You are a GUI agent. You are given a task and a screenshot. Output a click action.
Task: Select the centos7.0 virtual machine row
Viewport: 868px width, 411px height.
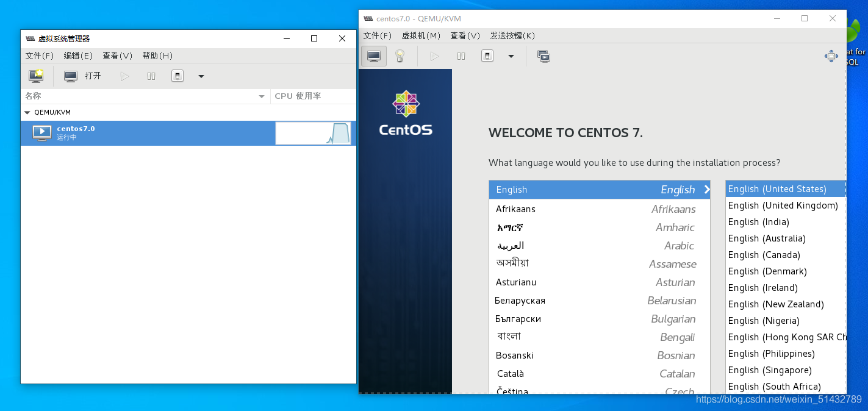188,133
